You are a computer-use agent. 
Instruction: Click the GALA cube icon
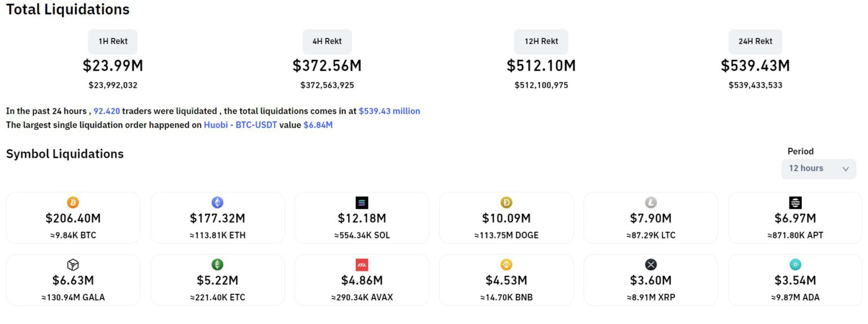click(73, 265)
